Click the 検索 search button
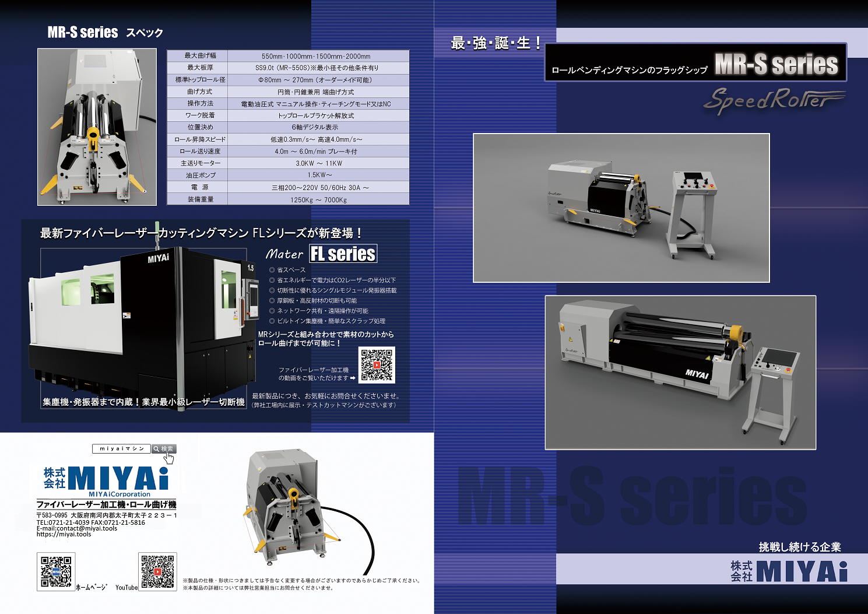This screenshot has width=868, height=614. [x=164, y=448]
